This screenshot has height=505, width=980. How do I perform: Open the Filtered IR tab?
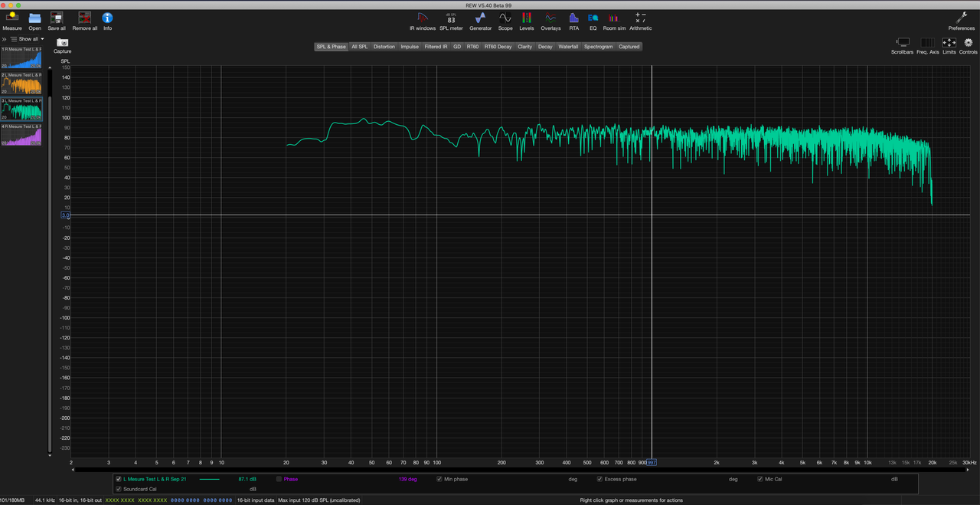pyautogui.click(x=436, y=47)
